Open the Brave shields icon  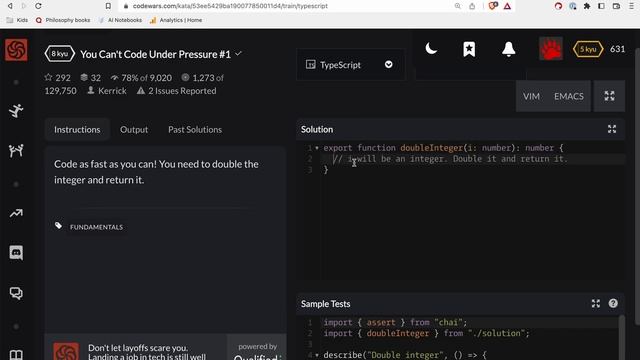pos(493,6)
